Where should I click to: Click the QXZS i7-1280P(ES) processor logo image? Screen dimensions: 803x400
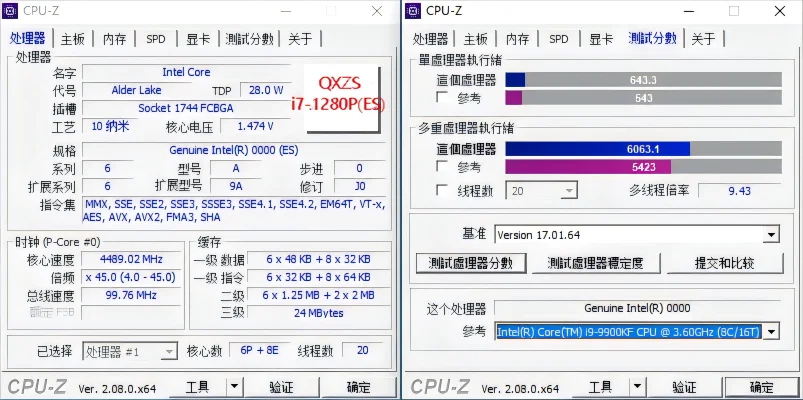pos(343,98)
